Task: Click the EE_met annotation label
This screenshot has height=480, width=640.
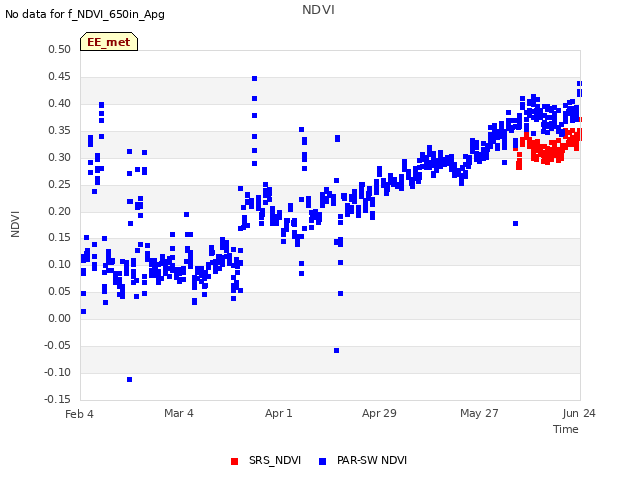Action: (109, 42)
